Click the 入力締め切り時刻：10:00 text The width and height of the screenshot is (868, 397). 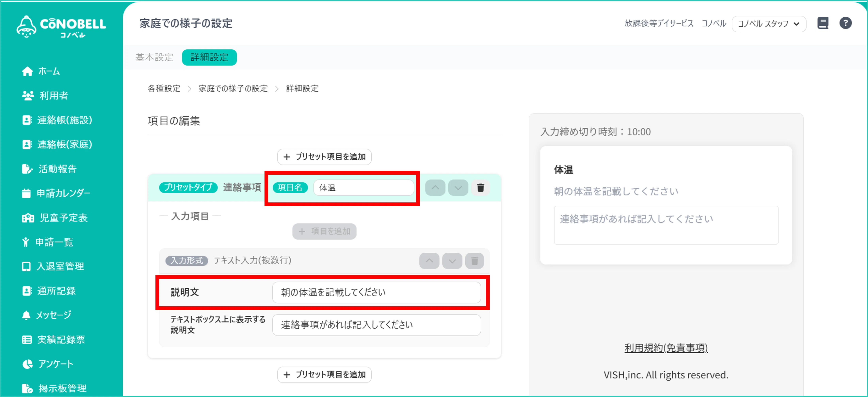coord(595,132)
